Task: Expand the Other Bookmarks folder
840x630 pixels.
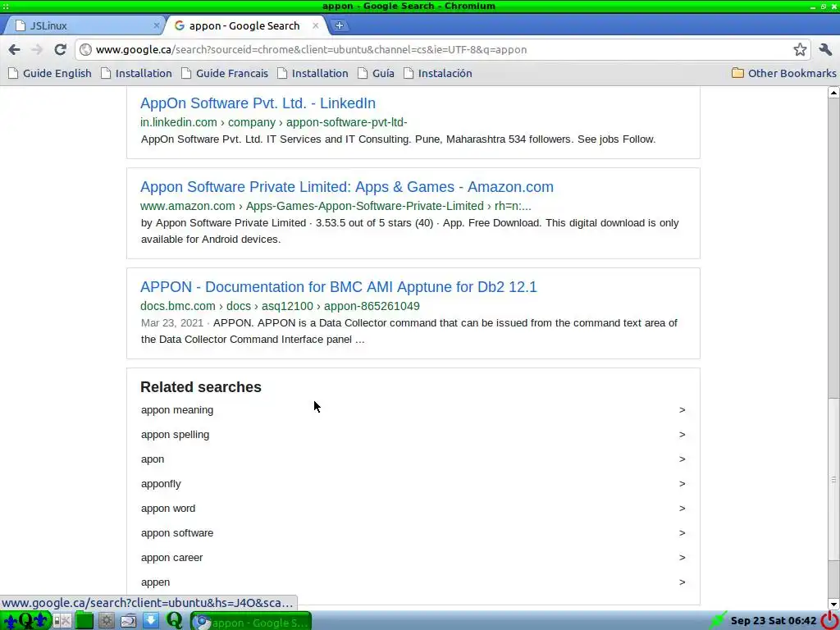Action: pos(783,73)
